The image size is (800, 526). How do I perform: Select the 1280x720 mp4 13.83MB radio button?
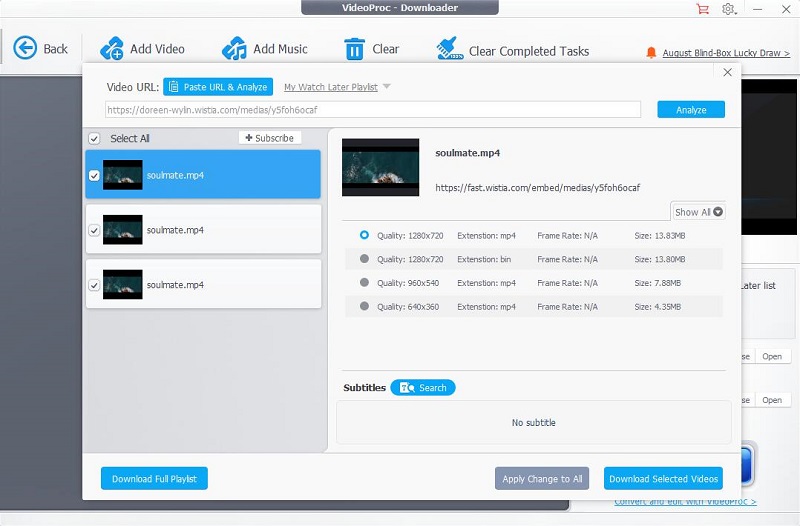pyautogui.click(x=364, y=235)
